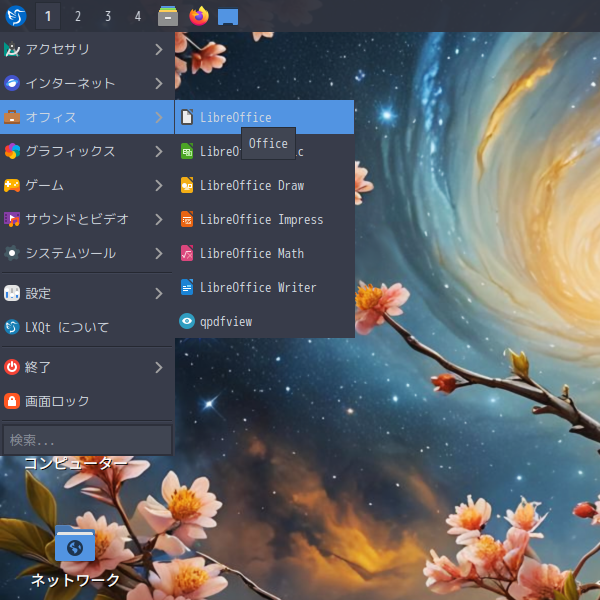Expand the アクセサリ submenu arrow
600x600 pixels.
(x=159, y=49)
